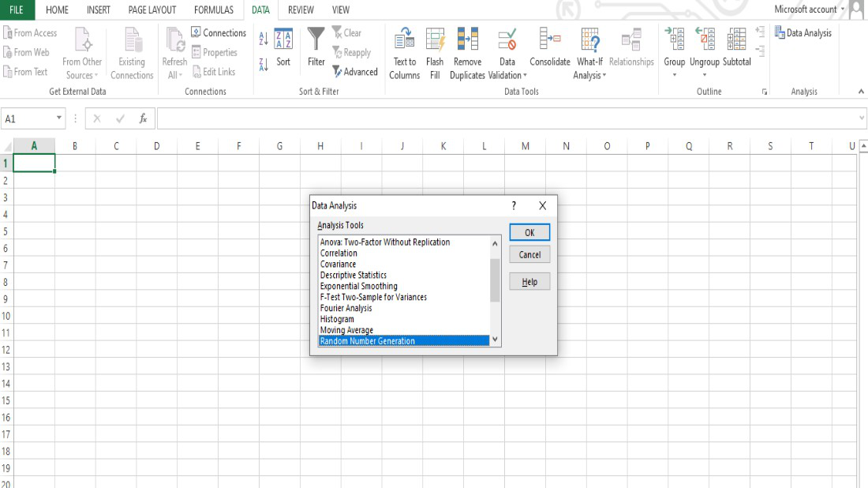Expand the formula bar

pos(862,118)
